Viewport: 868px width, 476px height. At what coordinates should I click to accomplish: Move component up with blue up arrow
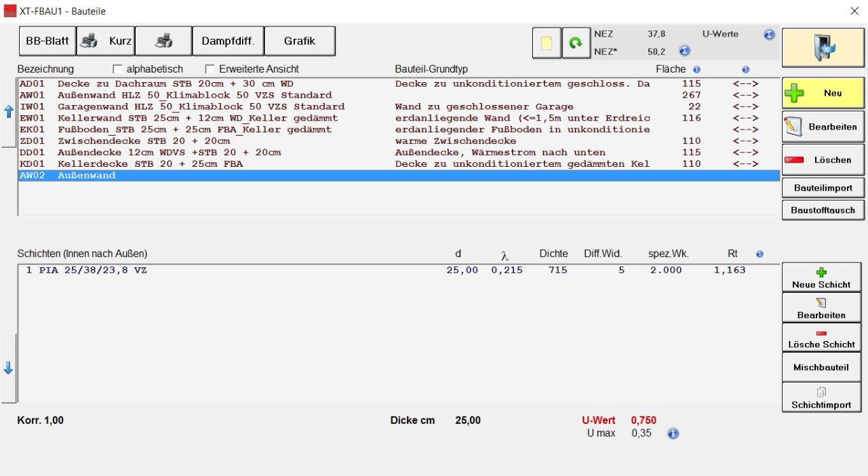[x=9, y=112]
